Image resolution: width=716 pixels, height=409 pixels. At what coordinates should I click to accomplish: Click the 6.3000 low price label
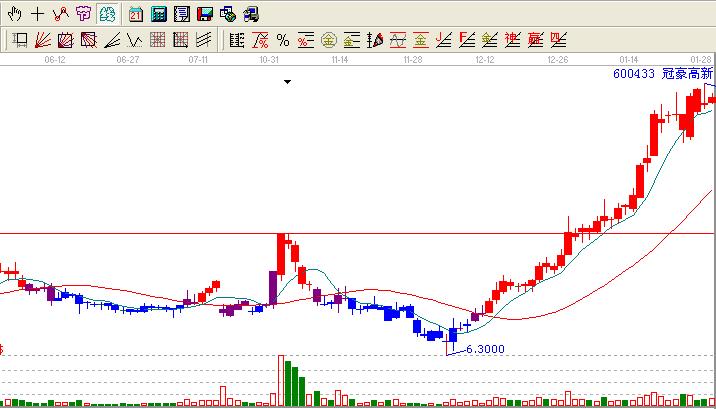pyautogui.click(x=485, y=349)
